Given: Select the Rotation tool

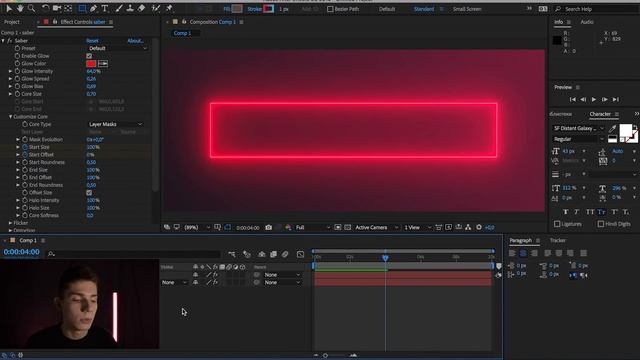Looking at the screenshot, I should point(45,8).
